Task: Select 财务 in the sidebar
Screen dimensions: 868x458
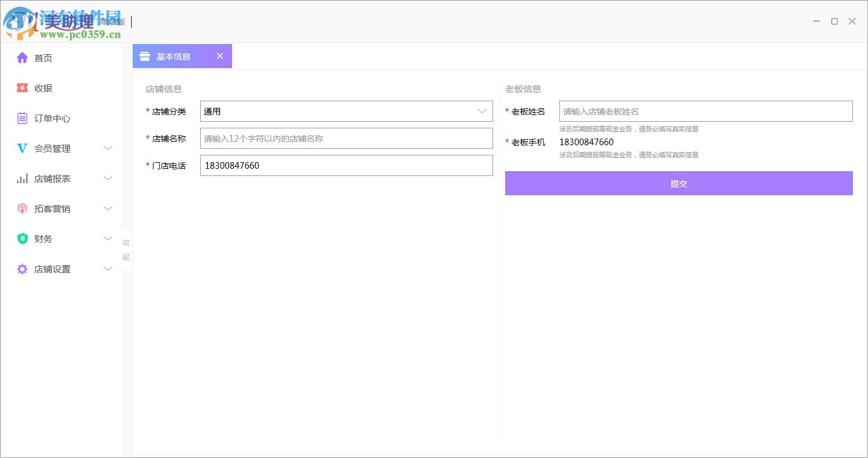Action: (43, 239)
